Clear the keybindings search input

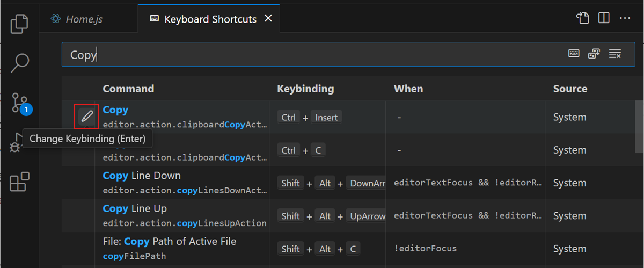click(x=615, y=54)
